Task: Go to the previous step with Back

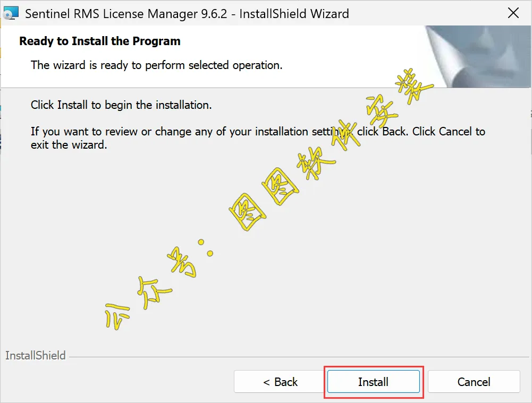Action: pos(280,382)
